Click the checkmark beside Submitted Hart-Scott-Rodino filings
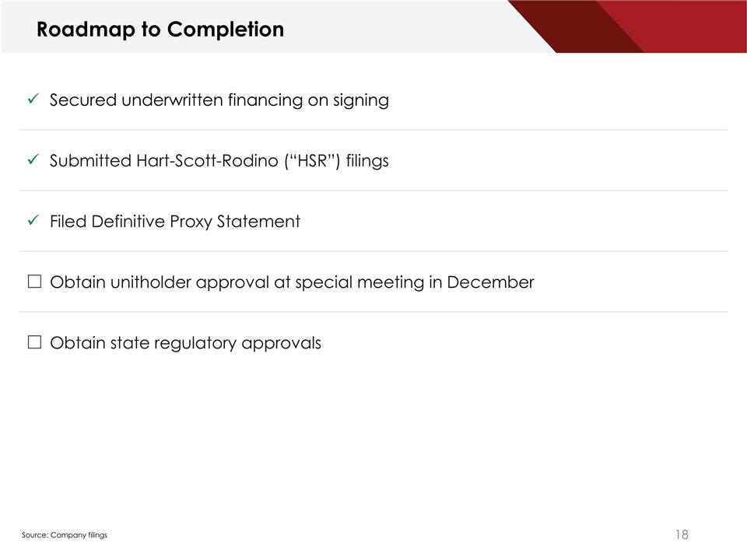The height and width of the screenshot is (560, 747). (x=33, y=160)
